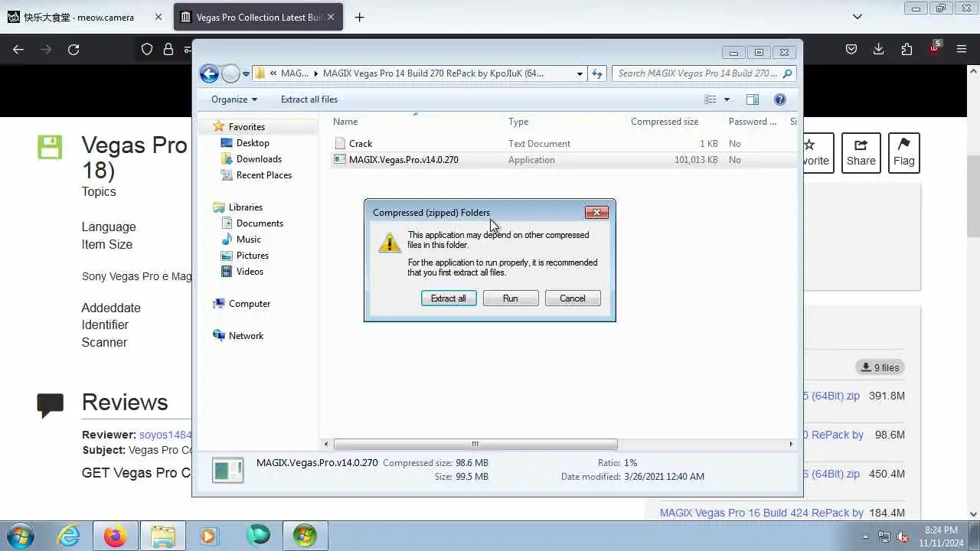Image resolution: width=980 pixels, height=551 pixels.
Task: Open the Pictures library
Action: (x=253, y=256)
